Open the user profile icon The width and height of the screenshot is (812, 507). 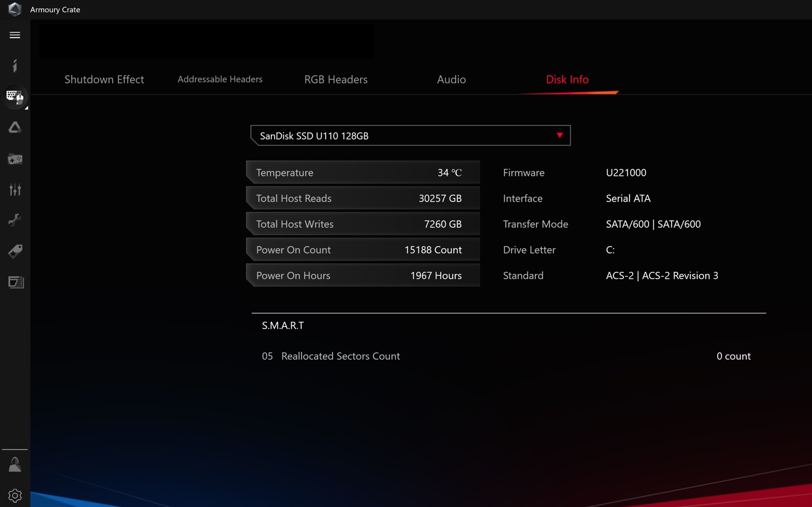point(15,465)
